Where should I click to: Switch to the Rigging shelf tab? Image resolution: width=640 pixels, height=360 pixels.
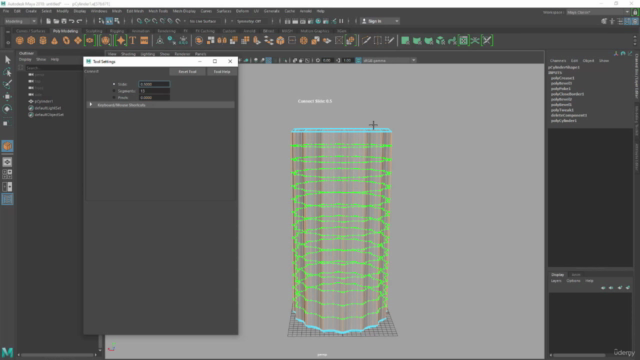click(117, 31)
